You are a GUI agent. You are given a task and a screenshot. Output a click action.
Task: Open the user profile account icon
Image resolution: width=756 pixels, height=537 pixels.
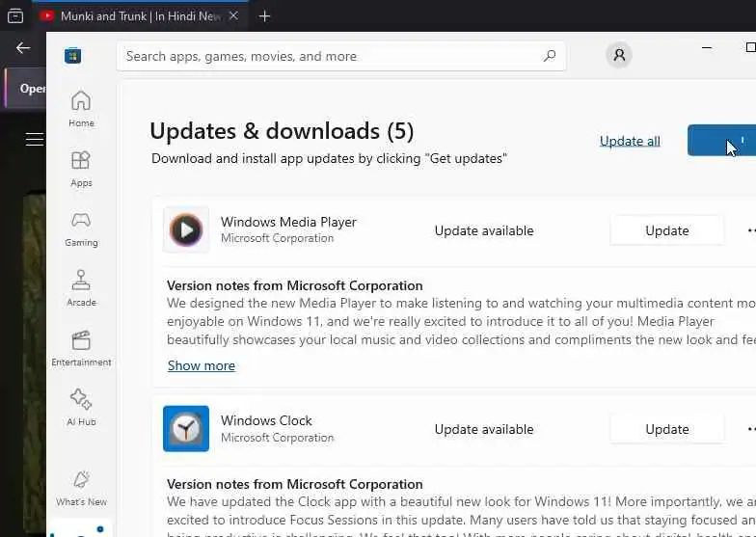click(x=619, y=55)
